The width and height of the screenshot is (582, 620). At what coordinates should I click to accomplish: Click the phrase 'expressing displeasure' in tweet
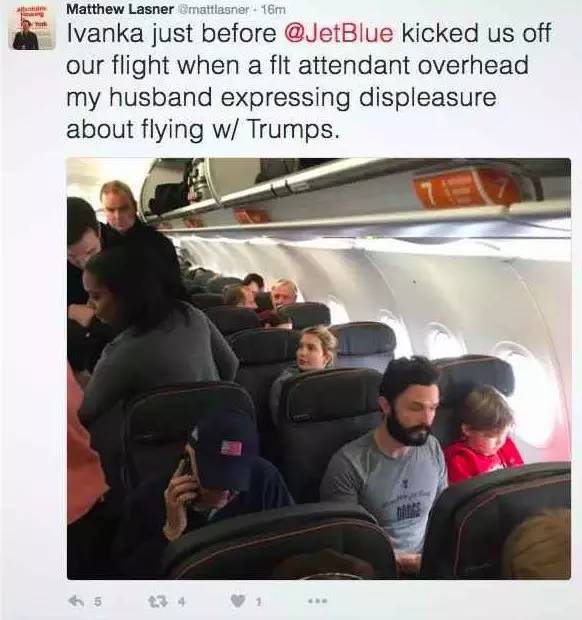click(x=358, y=97)
